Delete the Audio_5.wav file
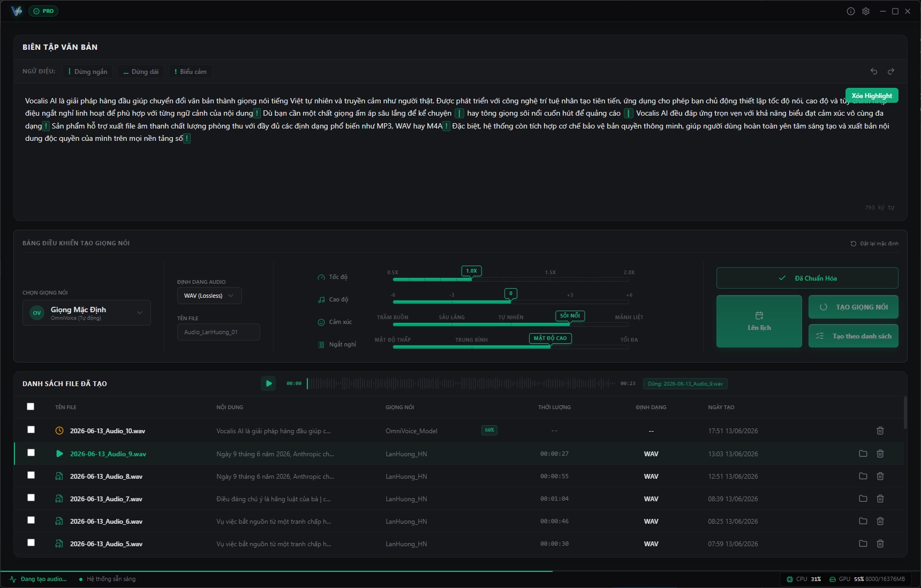921x588 pixels. [880, 544]
